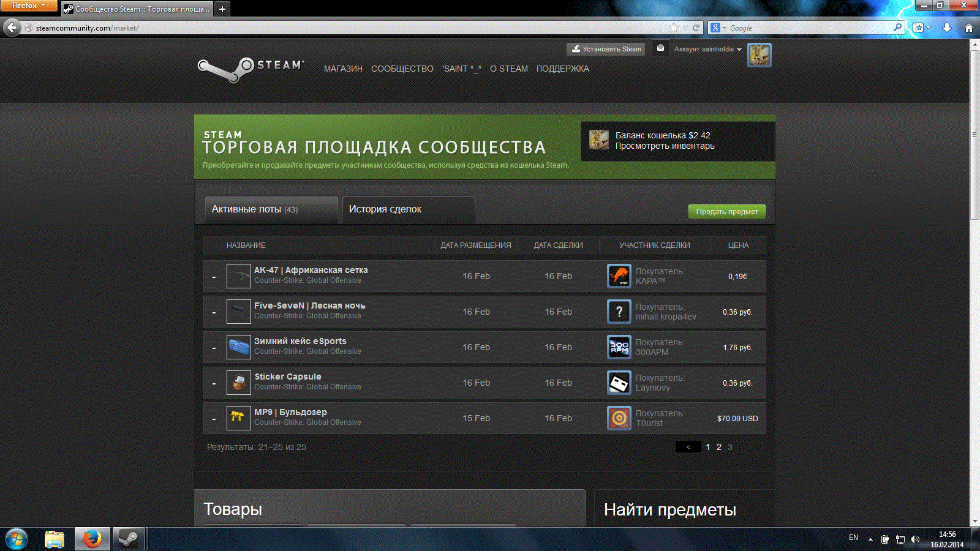Open a new tab with plus button

[222, 9]
